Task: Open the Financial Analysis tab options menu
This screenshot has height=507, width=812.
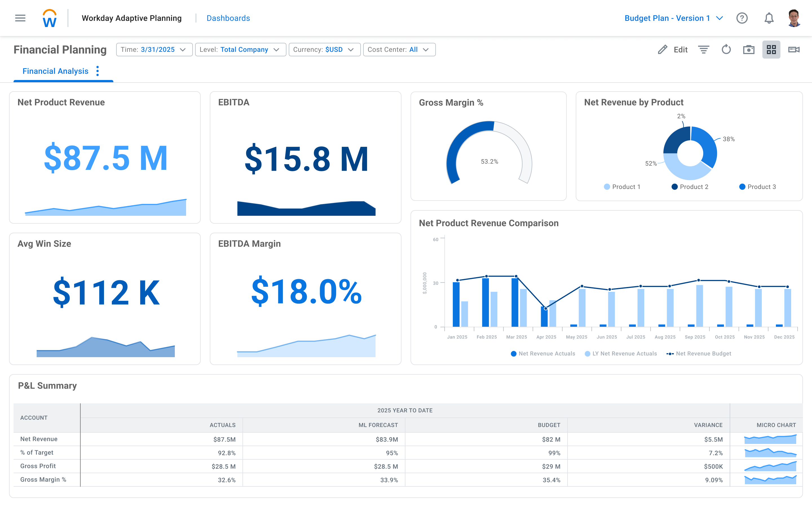Action: [98, 71]
